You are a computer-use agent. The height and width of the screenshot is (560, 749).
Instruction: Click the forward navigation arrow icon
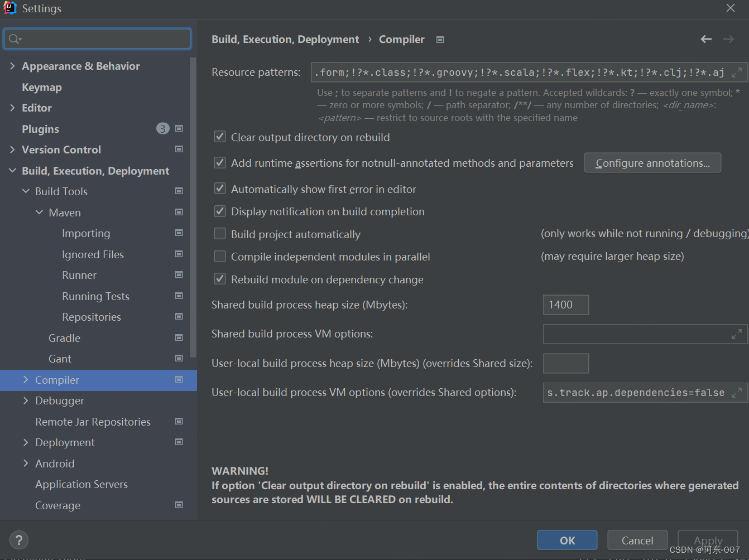(728, 39)
